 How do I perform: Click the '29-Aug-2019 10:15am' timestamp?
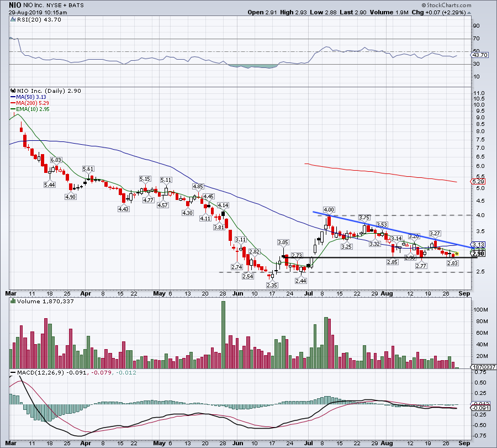tap(38, 13)
